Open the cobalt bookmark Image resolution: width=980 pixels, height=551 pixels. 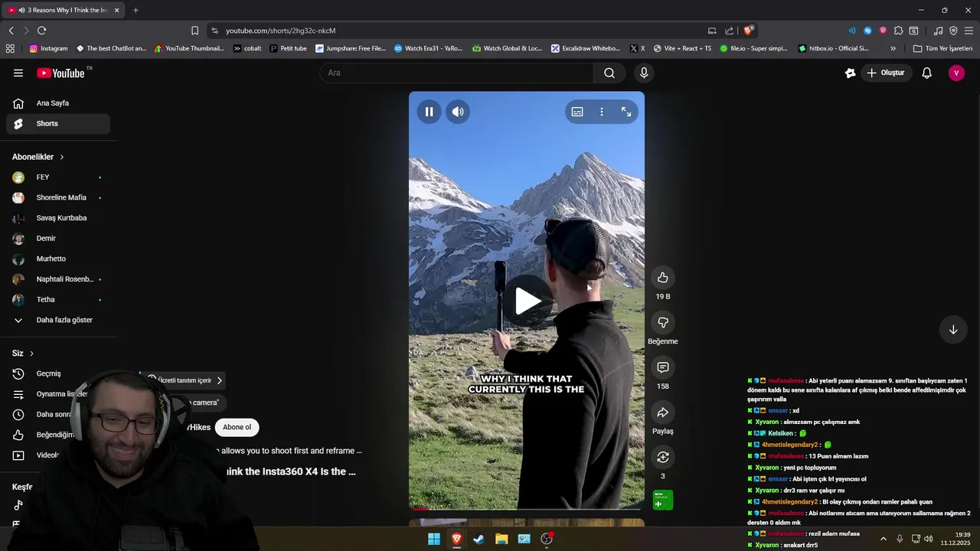(247, 48)
